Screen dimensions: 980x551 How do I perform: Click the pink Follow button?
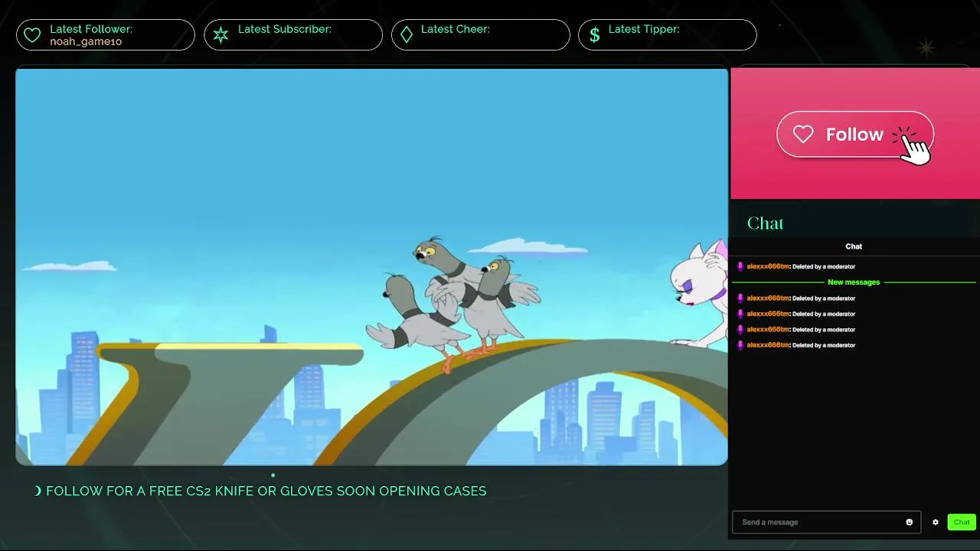855,135
